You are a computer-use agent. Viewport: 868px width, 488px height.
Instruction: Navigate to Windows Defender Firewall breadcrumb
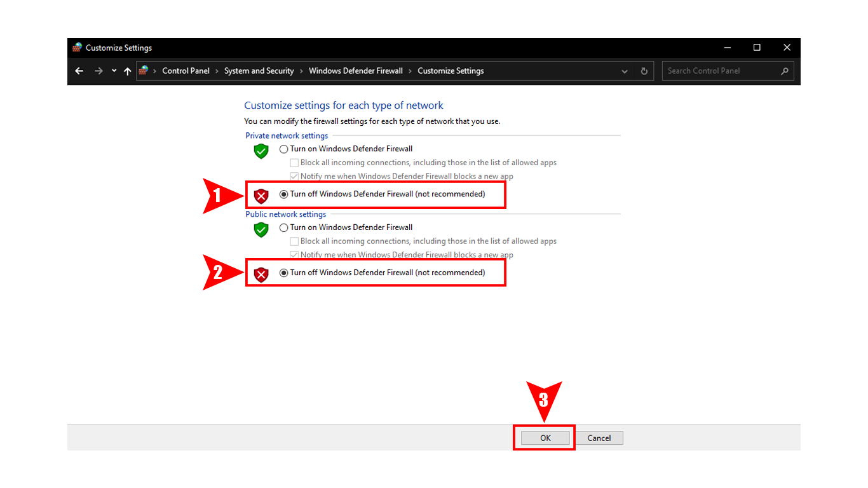pyautogui.click(x=355, y=71)
